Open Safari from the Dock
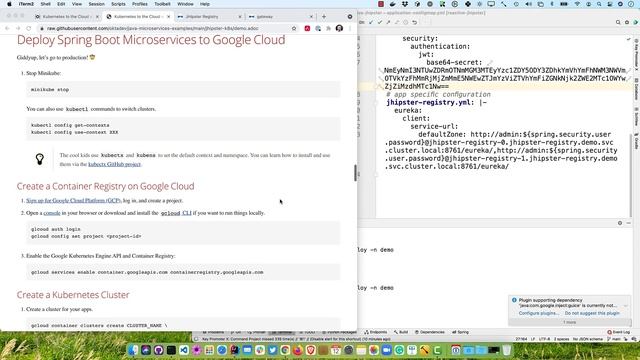Viewport: 640px width, 360px height. click(222, 350)
